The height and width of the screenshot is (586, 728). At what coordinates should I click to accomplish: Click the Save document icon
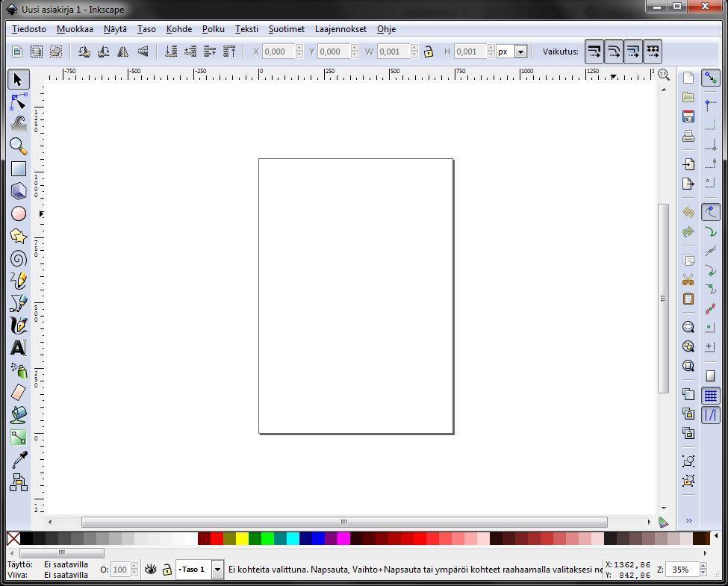pyautogui.click(x=688, y=116)
